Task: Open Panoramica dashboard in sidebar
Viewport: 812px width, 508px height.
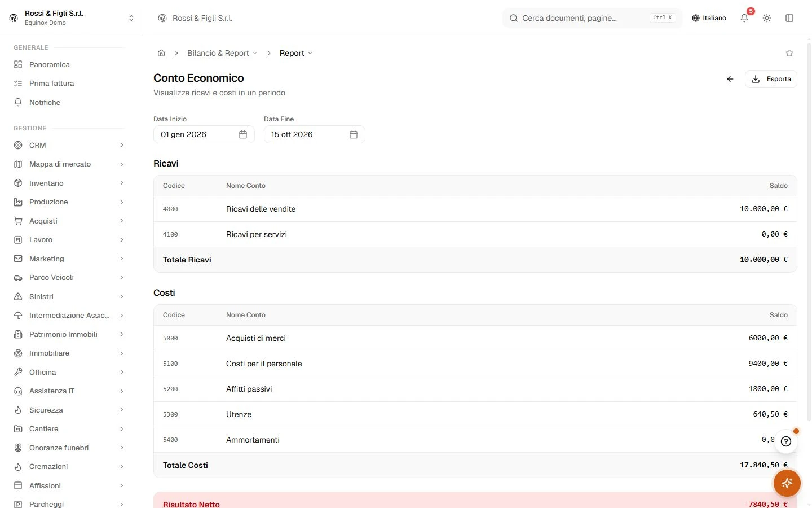Action: tap(69, 64)
